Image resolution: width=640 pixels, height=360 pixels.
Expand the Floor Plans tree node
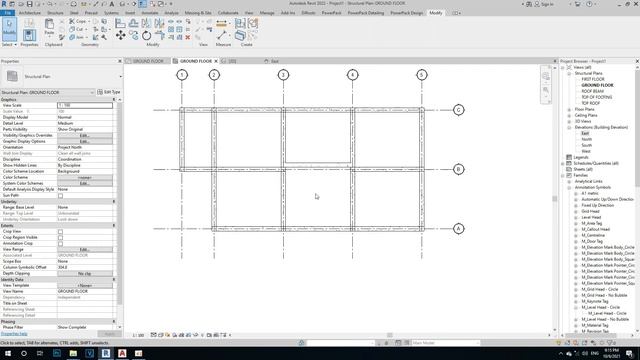[569, 109]
